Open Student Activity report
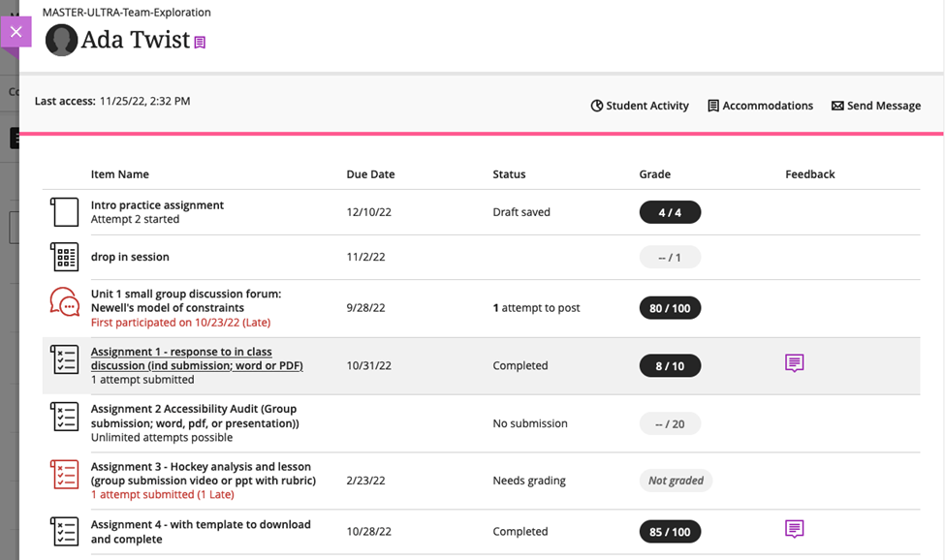The height and width of the screenshot is (560, 945). [x=640, y=106]
